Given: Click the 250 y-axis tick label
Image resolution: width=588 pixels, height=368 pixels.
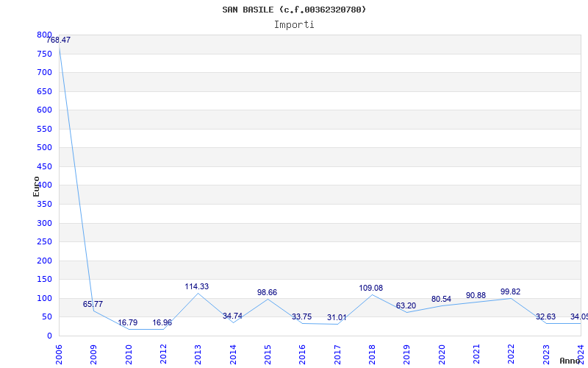Looking at the screenshot, I should pyautogui.click(x=44, y=242).
